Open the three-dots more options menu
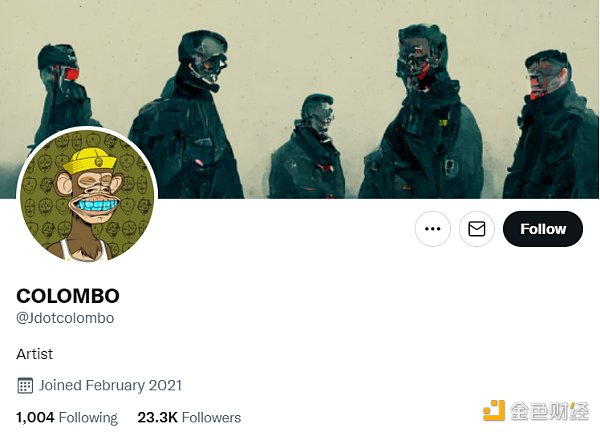This screenshot has height=432, width=600. click(x=432, y=229)
